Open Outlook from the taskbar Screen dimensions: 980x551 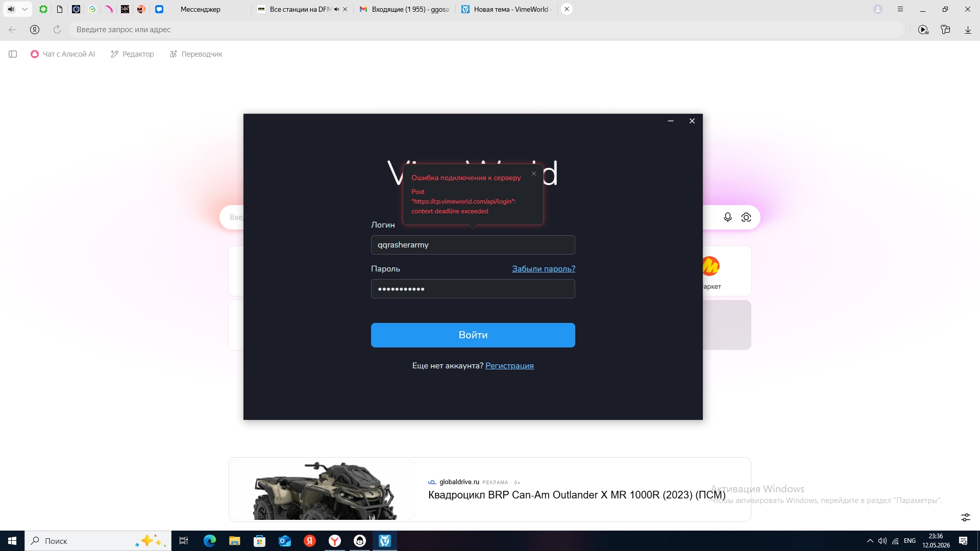click(284, 541)
